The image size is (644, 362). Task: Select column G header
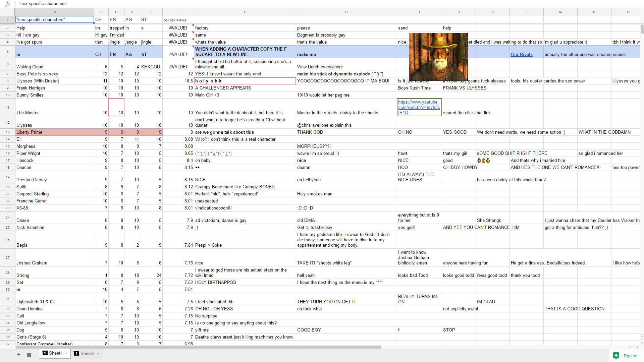[245, 12]
